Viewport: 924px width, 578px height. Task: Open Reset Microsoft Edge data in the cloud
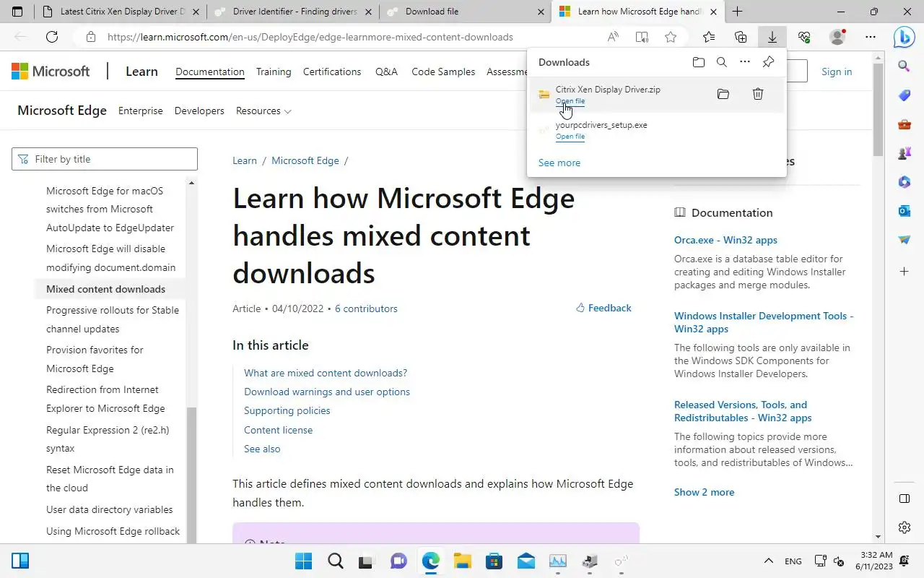tap(110, 478)
